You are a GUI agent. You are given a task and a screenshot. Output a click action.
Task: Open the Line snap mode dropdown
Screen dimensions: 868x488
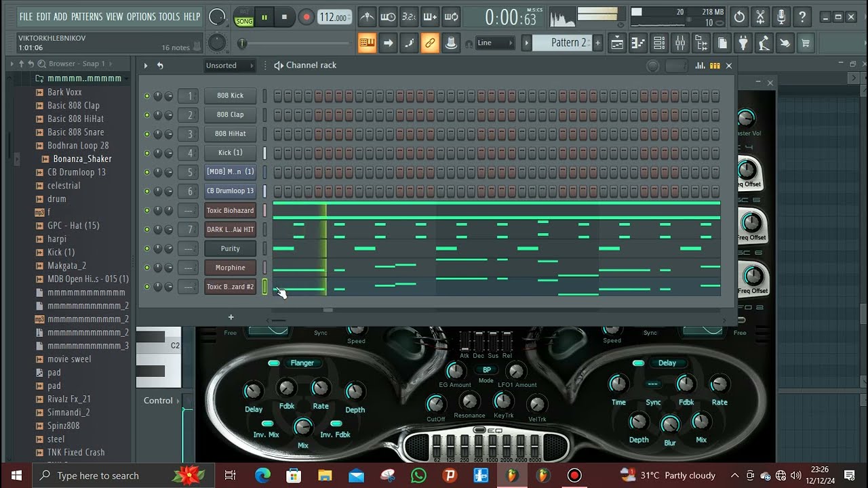pyautogui.click(x=495, y=43)
